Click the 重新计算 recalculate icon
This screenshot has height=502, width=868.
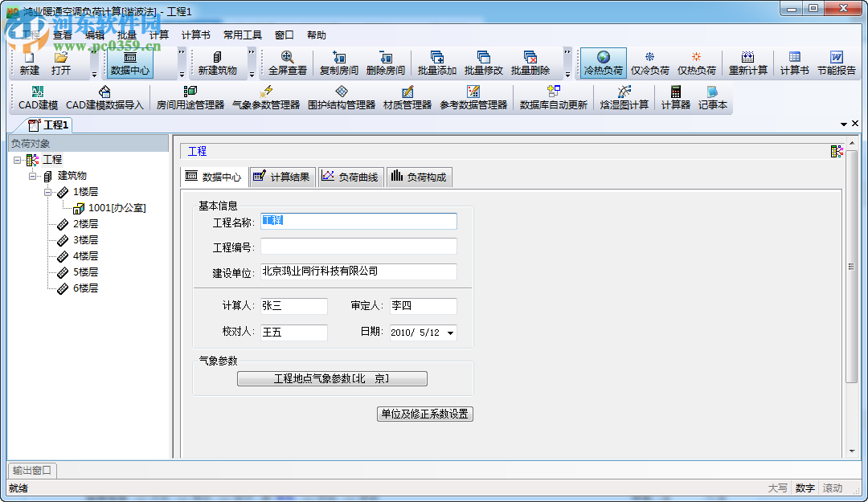[x=748, y=63]
